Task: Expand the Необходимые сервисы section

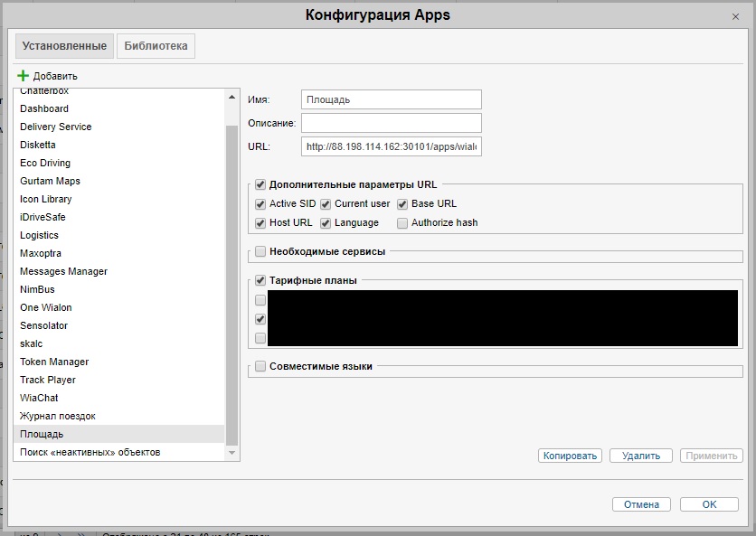Action: click(x=260, y=251)
